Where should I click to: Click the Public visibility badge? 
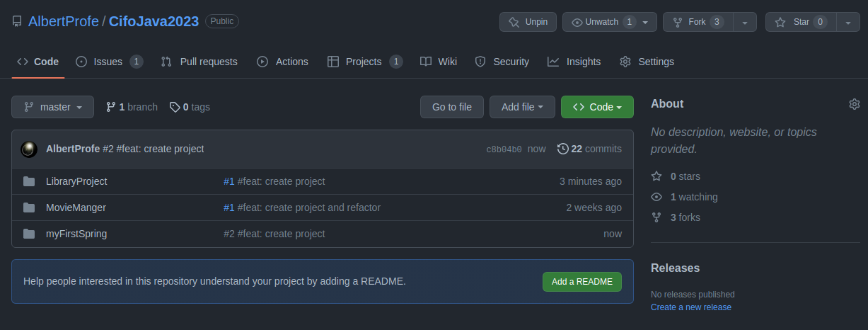[222, 21]
